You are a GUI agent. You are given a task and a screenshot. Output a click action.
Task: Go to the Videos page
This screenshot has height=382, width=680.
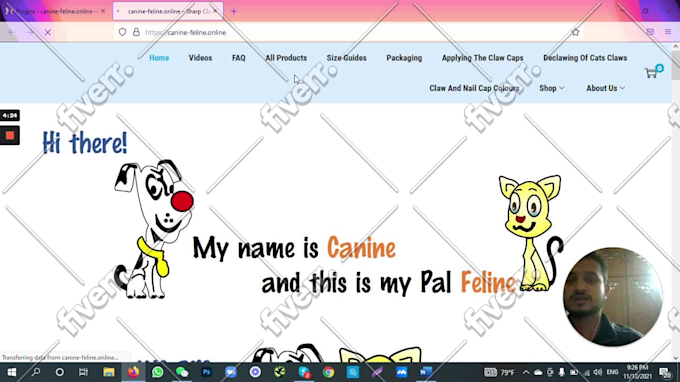(200, 58)
